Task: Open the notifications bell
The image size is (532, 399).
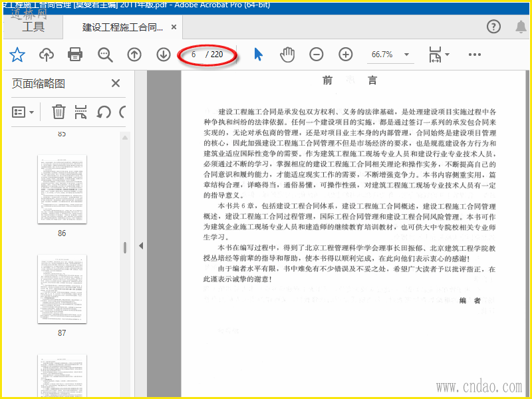Action: tap(521, 27)
